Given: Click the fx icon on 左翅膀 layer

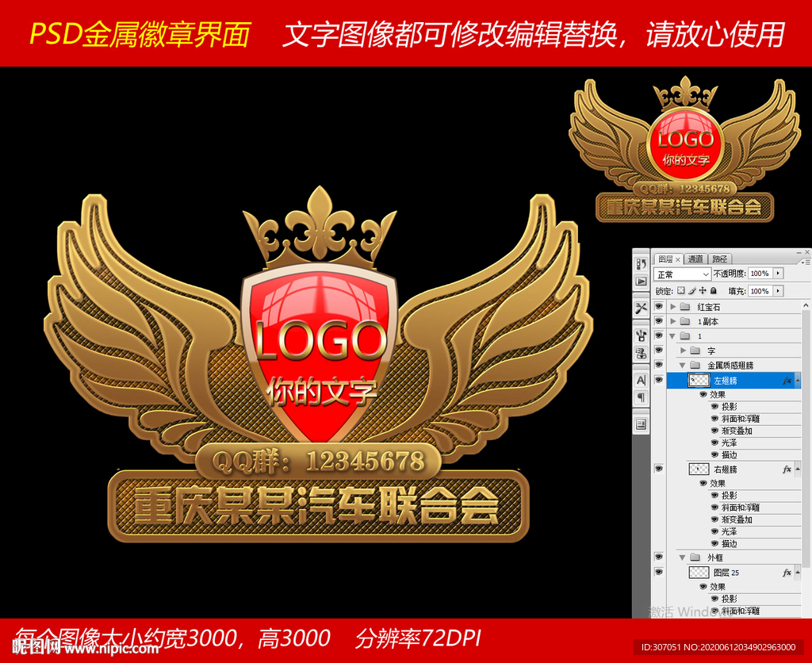Looking at the screenshot, I should pos(787,381).
